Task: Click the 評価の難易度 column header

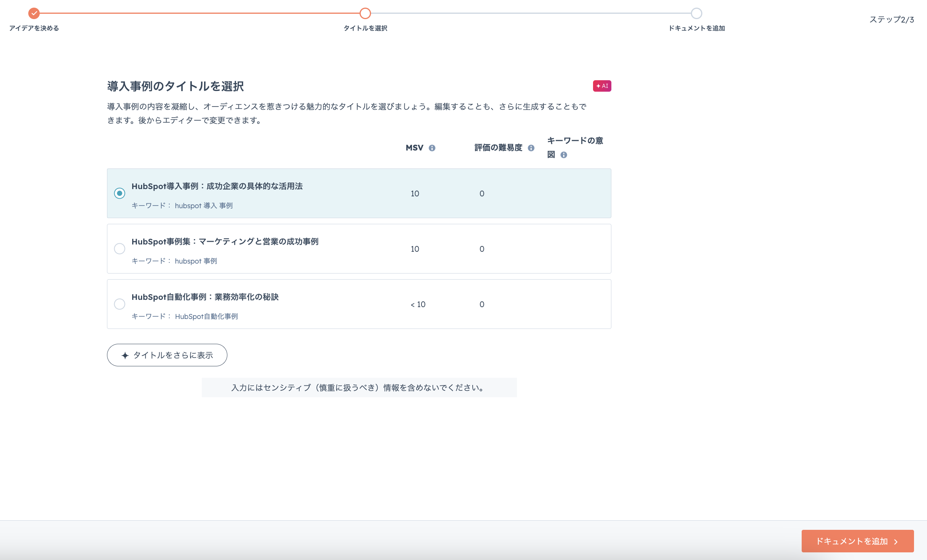Action: pyautogui.click(x=498, y=148)
